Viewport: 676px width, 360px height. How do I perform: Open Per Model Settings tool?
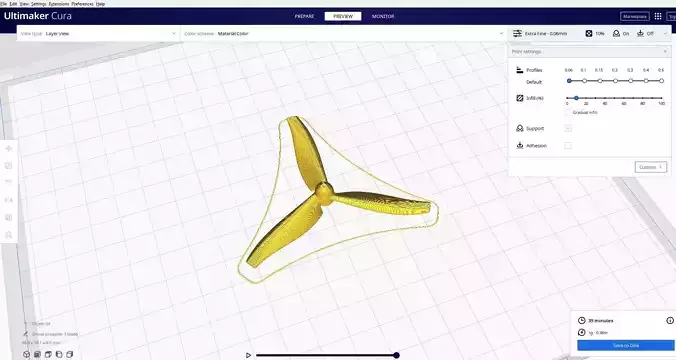9,217
